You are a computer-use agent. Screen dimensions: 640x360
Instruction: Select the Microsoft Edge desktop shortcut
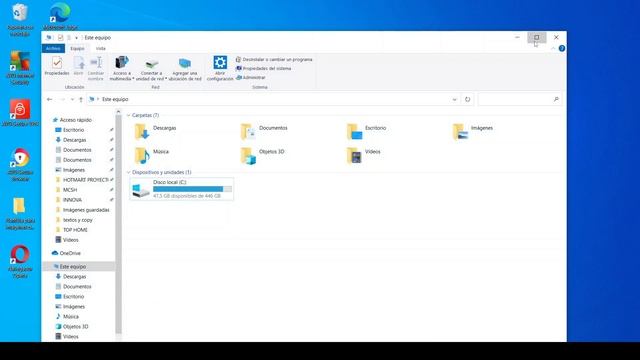point(60,16)
